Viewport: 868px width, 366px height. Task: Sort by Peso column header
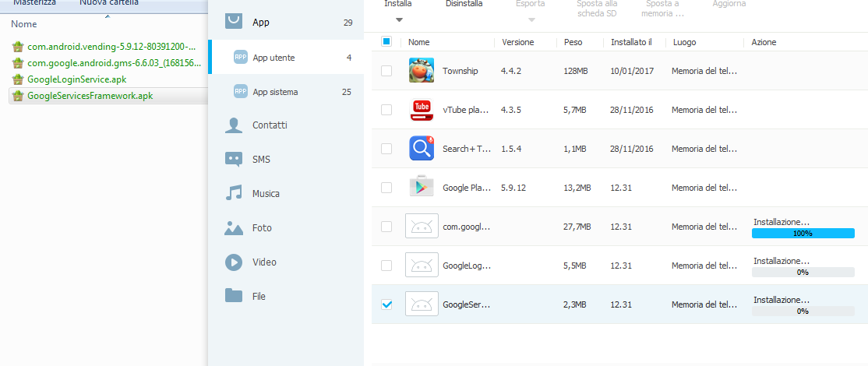click(x=573, y=42)
